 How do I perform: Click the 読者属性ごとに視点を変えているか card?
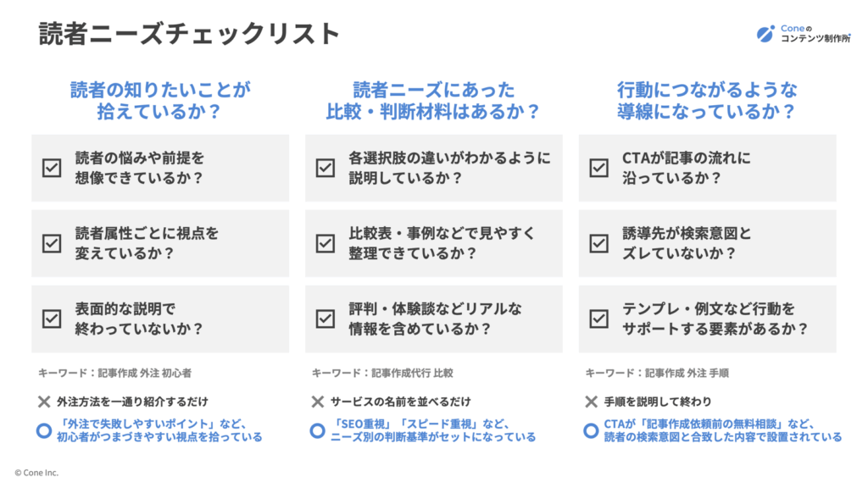[x=160, y=243]
